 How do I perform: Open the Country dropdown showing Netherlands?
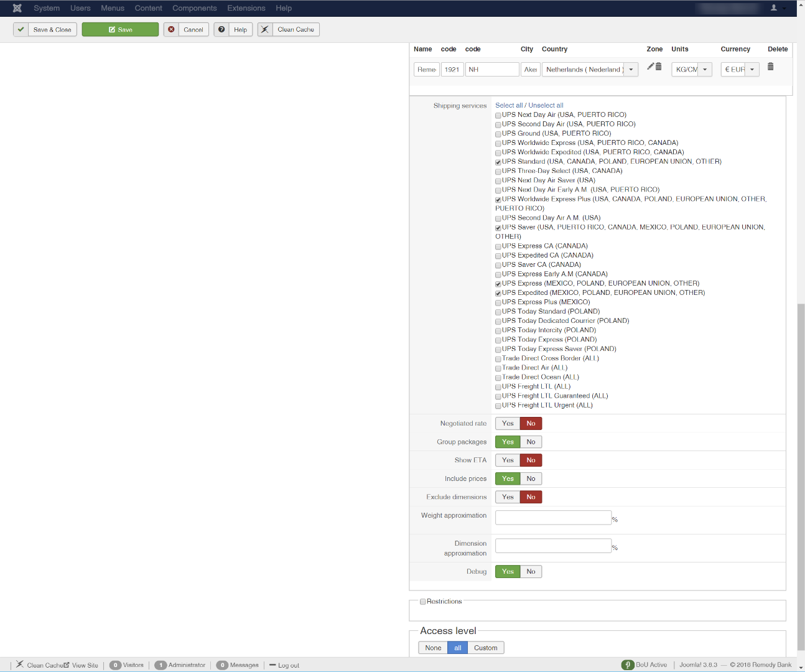[590, 70]
